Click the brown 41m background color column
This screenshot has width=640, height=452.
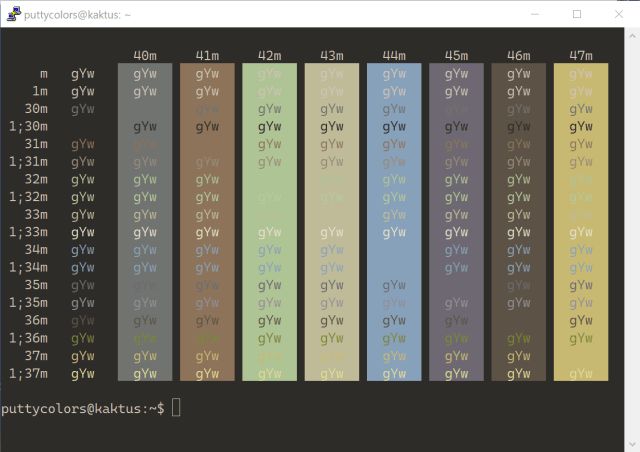(x=207, y=222)
